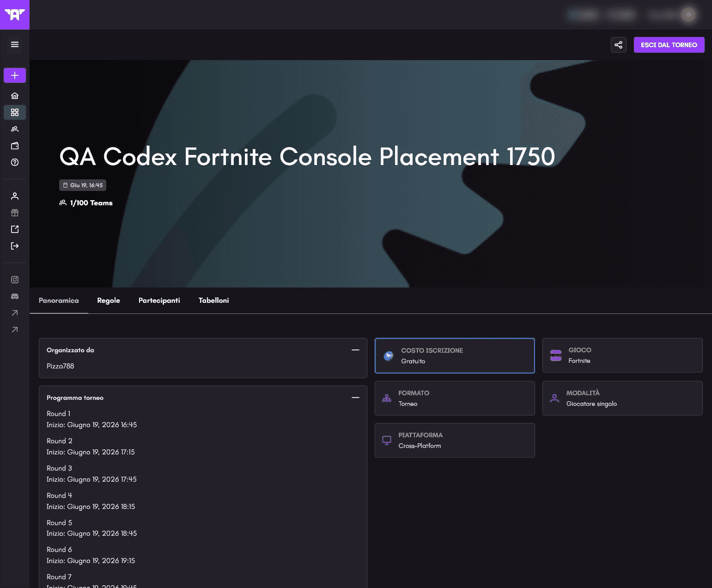Click the purple plus button in the sidebar
Viewport: 712px width, 588px height.
pos(15,75)
